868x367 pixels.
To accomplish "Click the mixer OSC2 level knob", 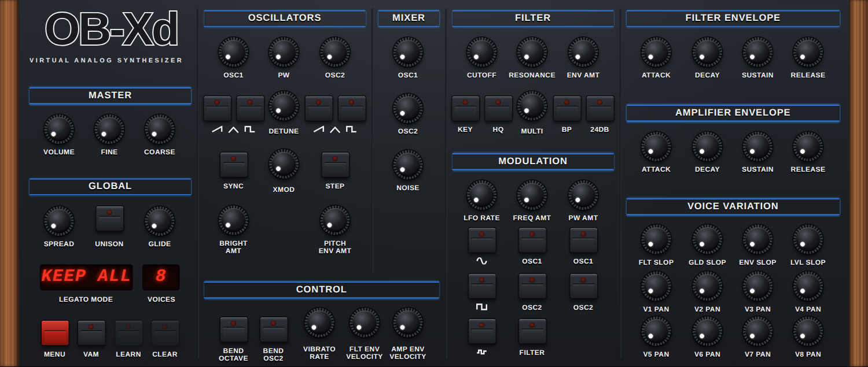I will click(x=408, y=108).
